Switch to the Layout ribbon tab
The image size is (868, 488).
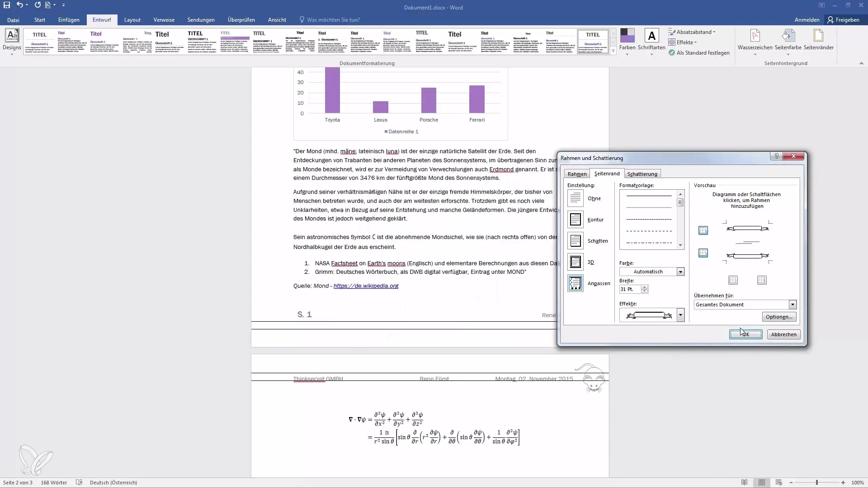click(x=132, y=20)
